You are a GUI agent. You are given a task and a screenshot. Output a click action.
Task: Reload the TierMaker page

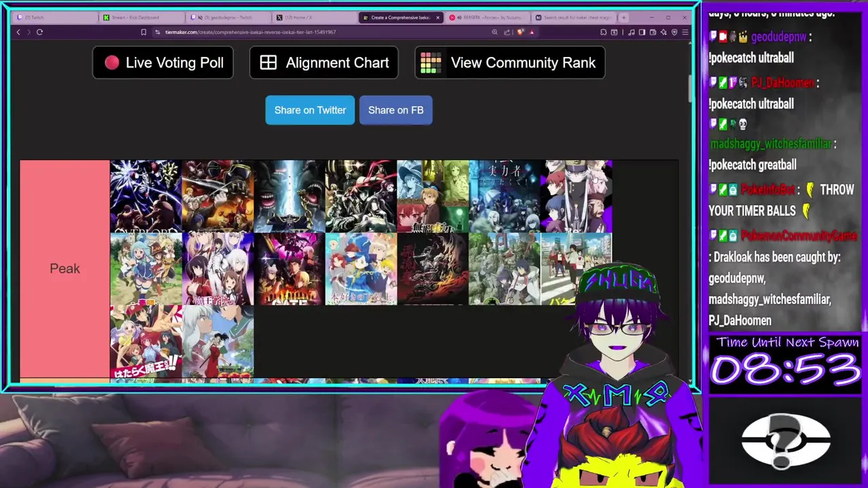[39, 32]
